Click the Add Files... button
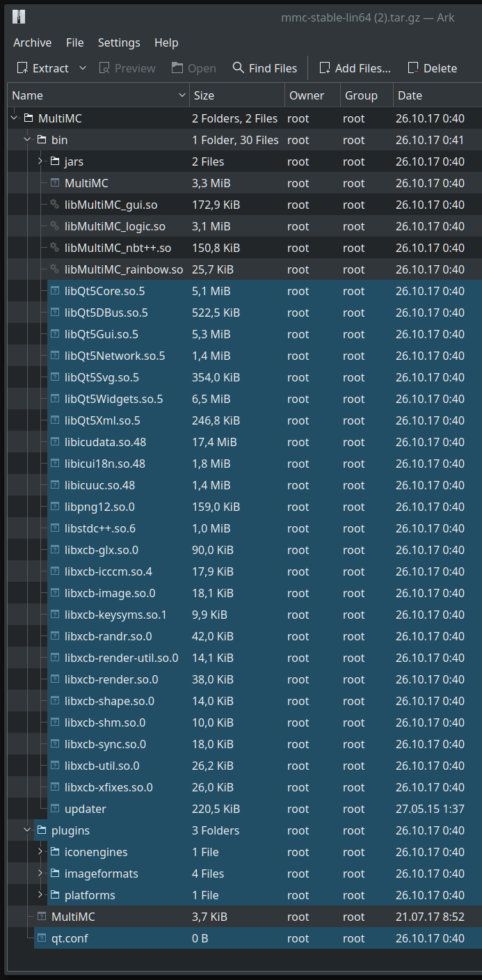The width and height of the screenshot is (482, 980). [355, 68]
